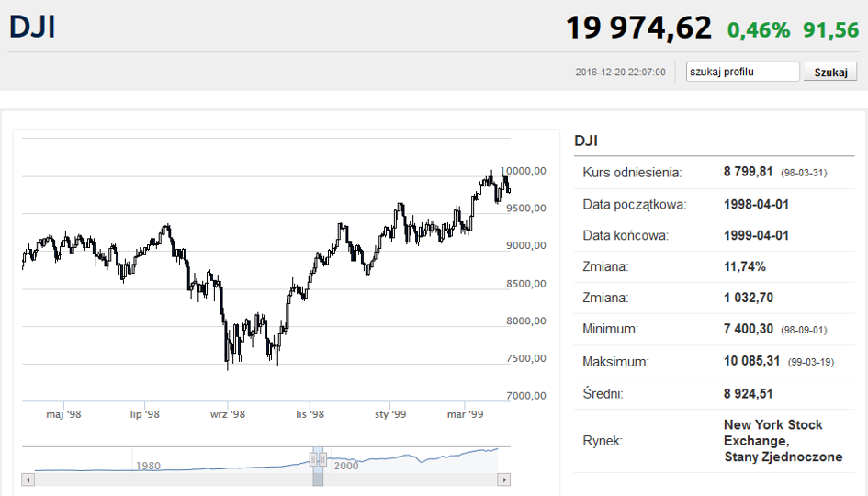Screen dimensions: 868x496
Task: Click the wrz '98 label on time axis
Action: click(x=228, y=414)
